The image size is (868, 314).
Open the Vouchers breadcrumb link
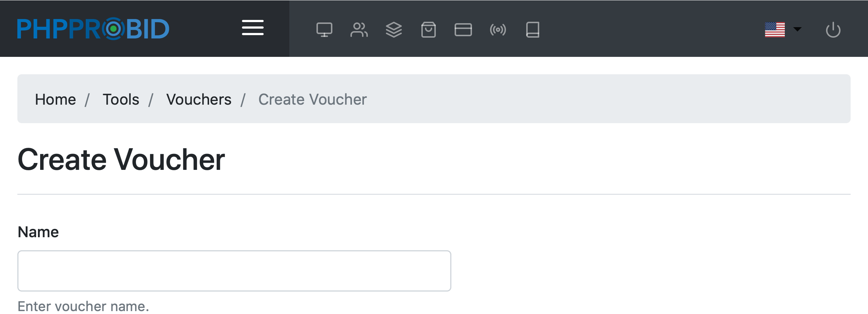[199, 100]
